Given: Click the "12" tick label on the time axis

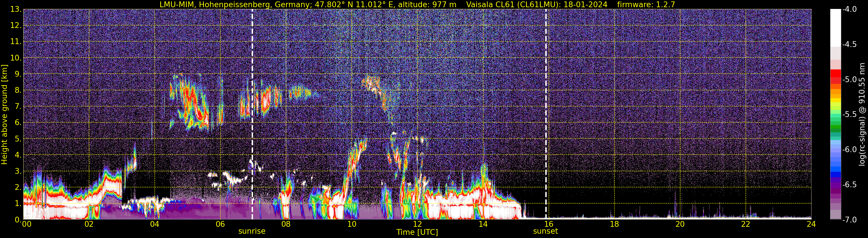Looking at the screenshot, I should click(x=417, y=224).
